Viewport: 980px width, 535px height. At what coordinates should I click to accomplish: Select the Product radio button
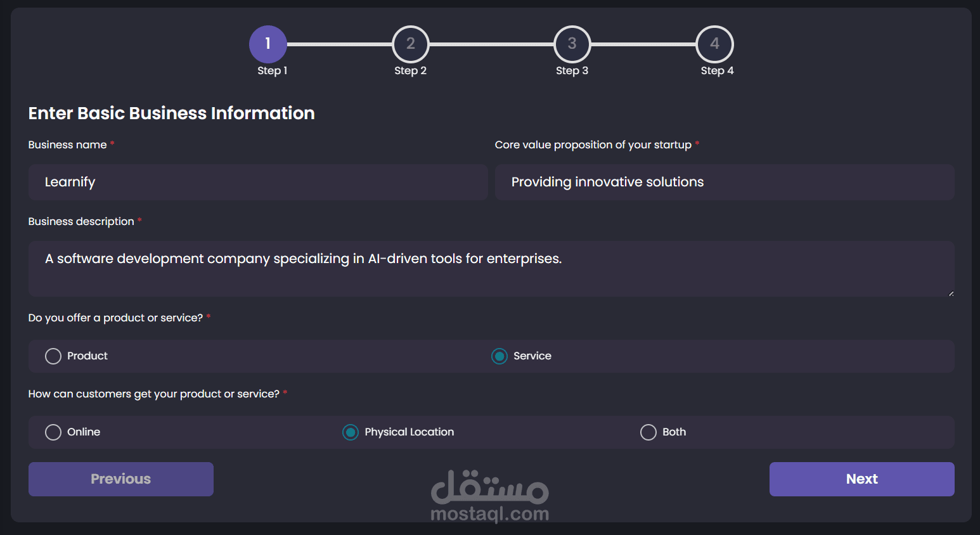coord(53,356)
